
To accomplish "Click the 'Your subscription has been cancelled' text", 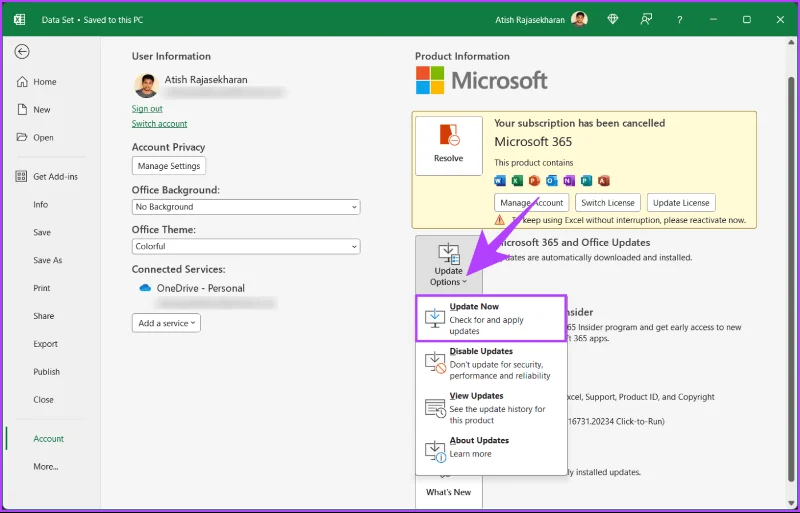I will [579, 123].
